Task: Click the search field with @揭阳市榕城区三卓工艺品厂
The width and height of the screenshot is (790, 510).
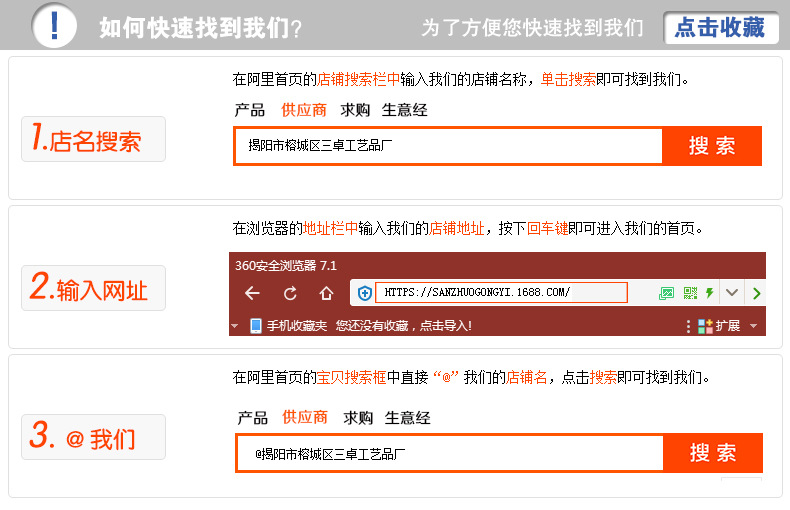Action: pyautogui.click(x=450, y=453)
